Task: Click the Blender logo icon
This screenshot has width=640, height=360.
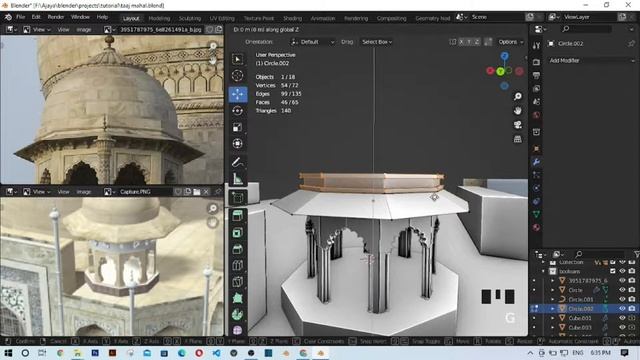Action: point(8,17)
